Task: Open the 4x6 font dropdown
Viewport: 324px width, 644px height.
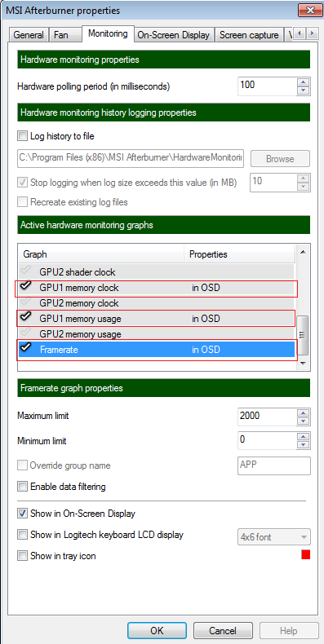Action: 274,537
